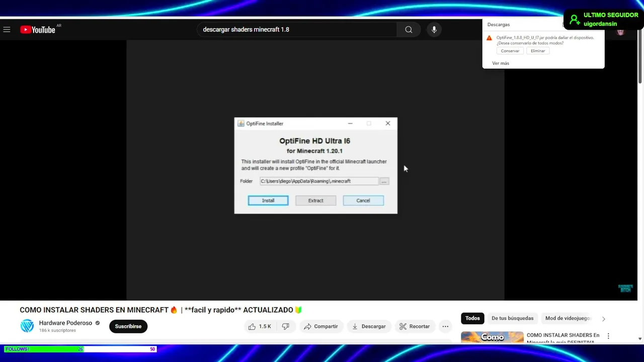Open Hardware Poderoso channel avatar

pyautogui.click(x=27, y=326)
